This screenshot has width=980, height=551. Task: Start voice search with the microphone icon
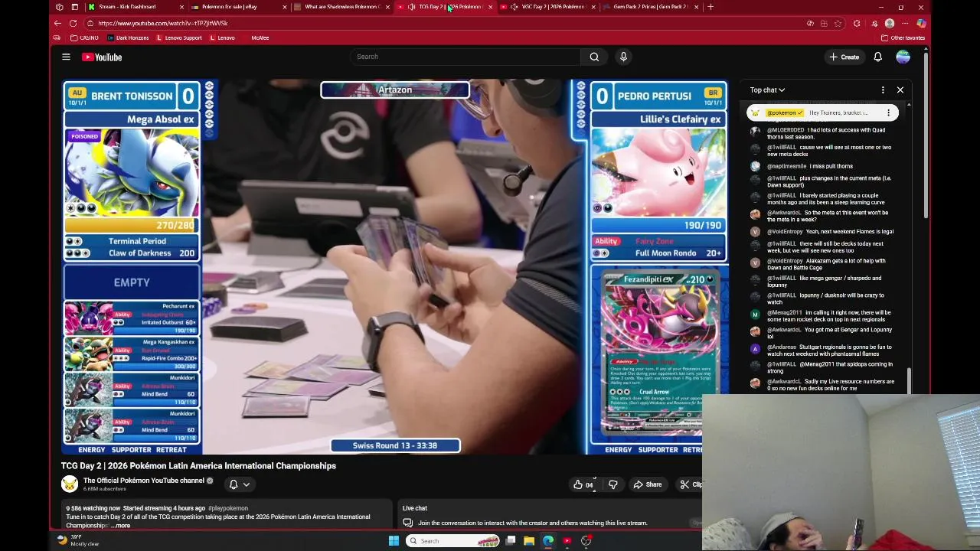623,57
